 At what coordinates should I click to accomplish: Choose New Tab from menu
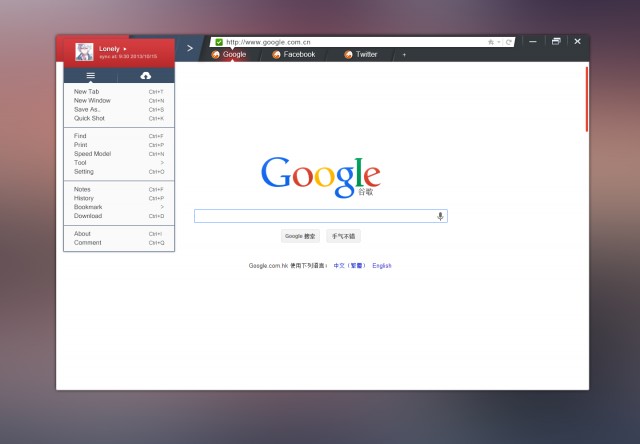pyautogui.click(x=119, y=92)
